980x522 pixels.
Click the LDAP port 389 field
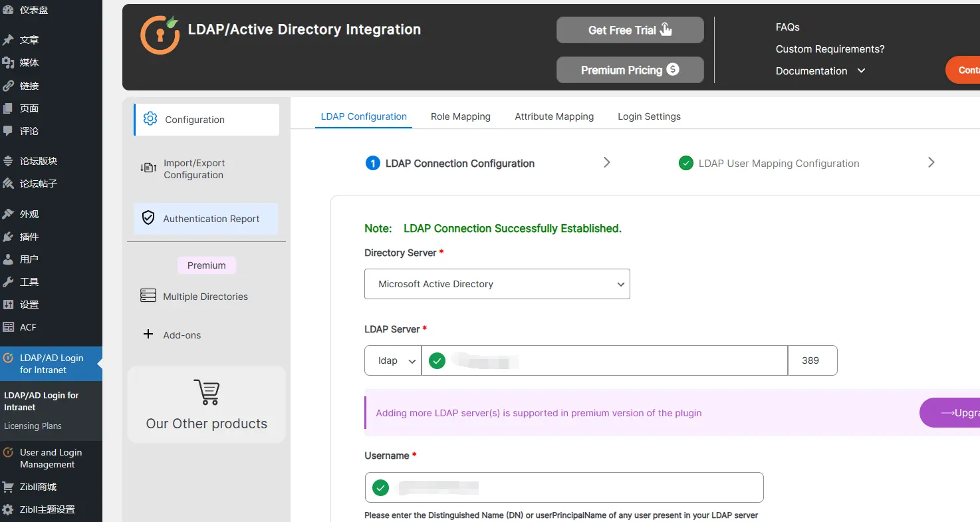pos(812,360)
